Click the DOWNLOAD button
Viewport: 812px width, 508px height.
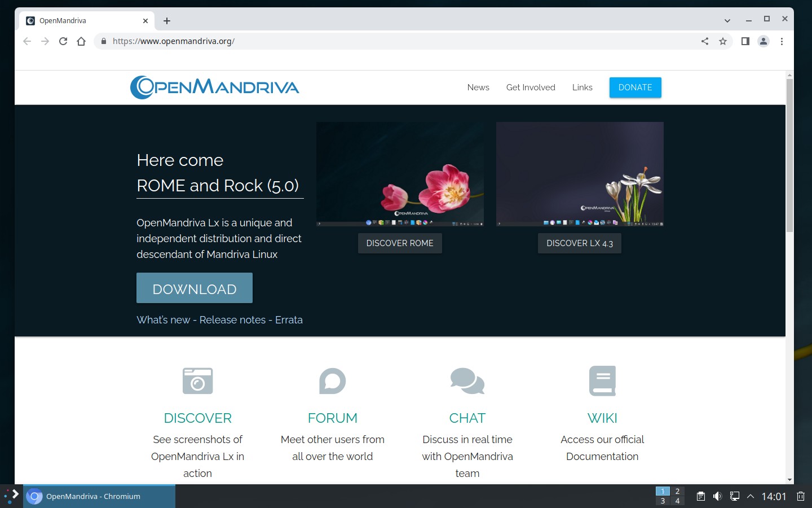pos(195,288)
